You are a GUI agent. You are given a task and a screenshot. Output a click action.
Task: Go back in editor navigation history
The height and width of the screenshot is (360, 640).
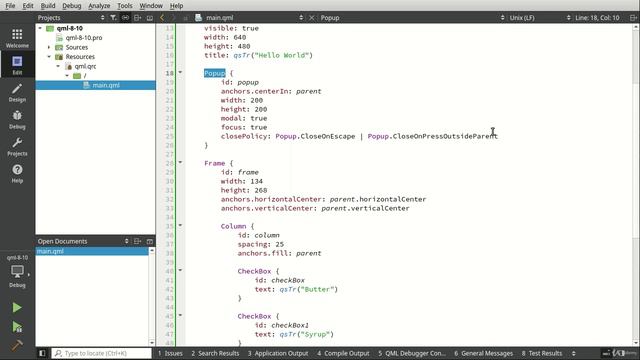pos(162,18)
